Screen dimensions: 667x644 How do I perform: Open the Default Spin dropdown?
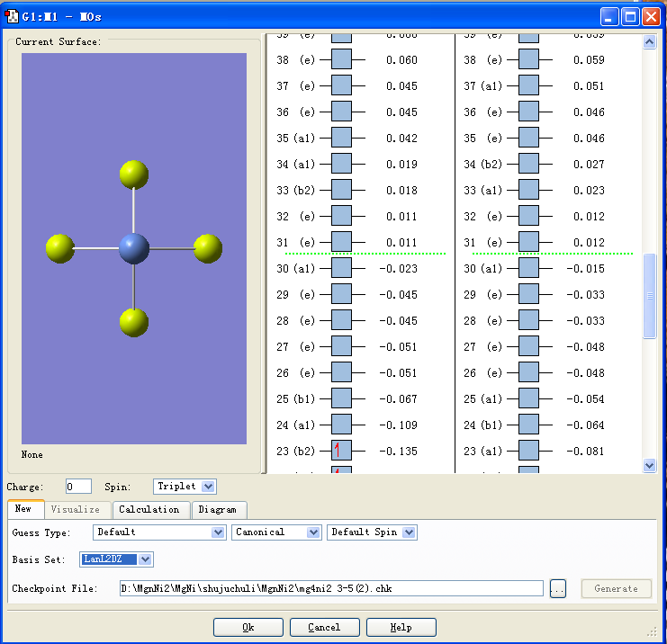tap(409, 532)
